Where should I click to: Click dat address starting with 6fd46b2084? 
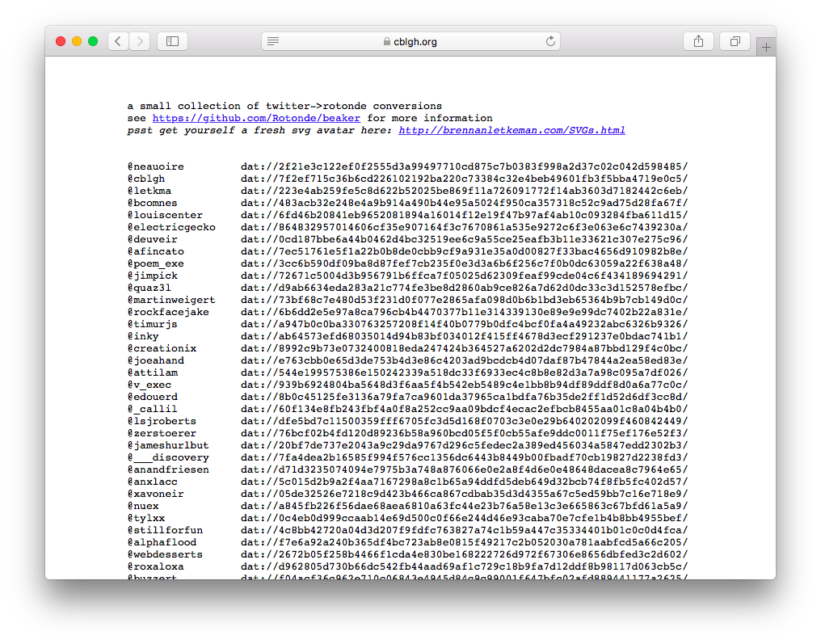pyautogui.click(x=465, y=215)
